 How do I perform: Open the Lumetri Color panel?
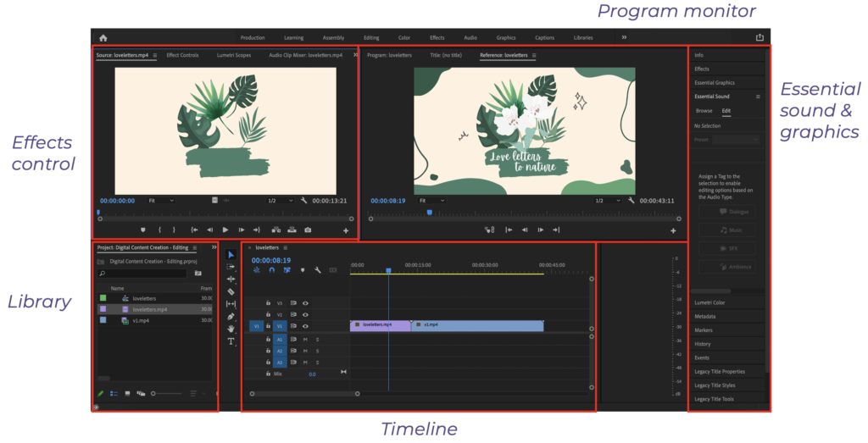(x=709, y=302)
